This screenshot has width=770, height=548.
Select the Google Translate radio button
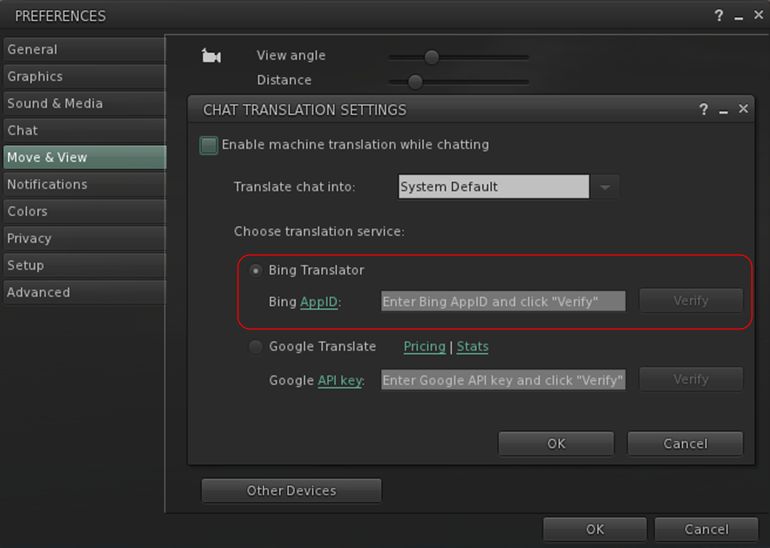256,347
